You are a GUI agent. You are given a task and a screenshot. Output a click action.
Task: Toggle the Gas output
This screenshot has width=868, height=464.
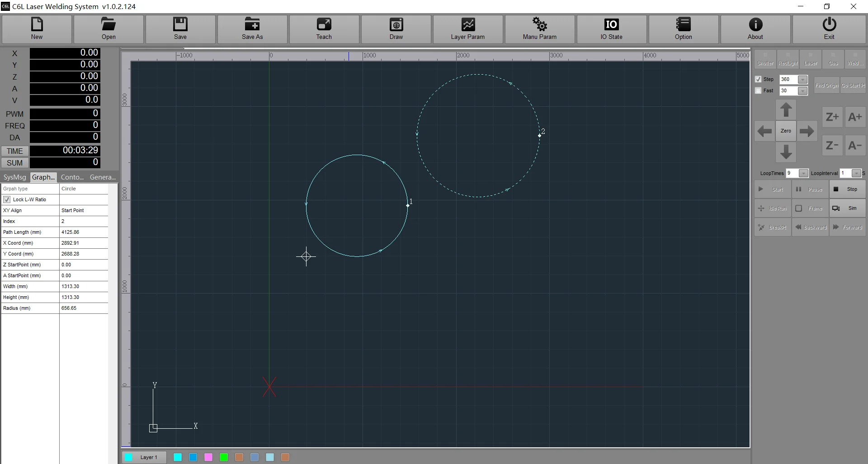[833, 59]
